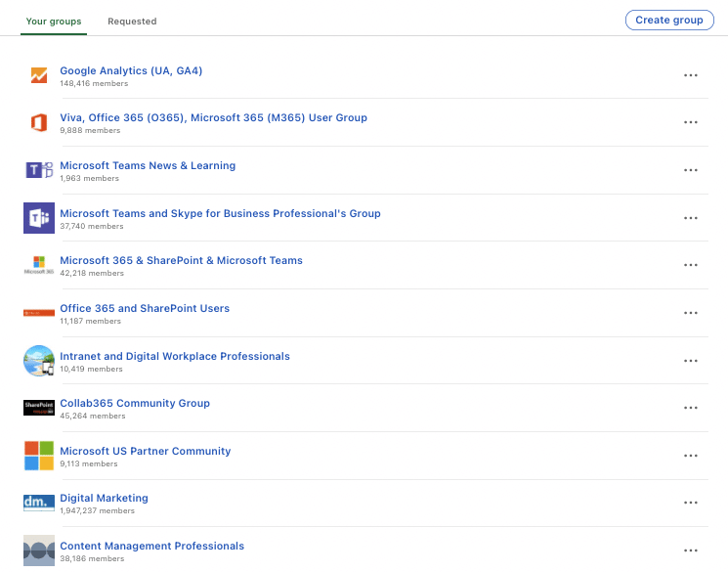Open Microsoft US Partner Community link
The width and height of the screenshot is (728, 572).
(x=146, y=451)
